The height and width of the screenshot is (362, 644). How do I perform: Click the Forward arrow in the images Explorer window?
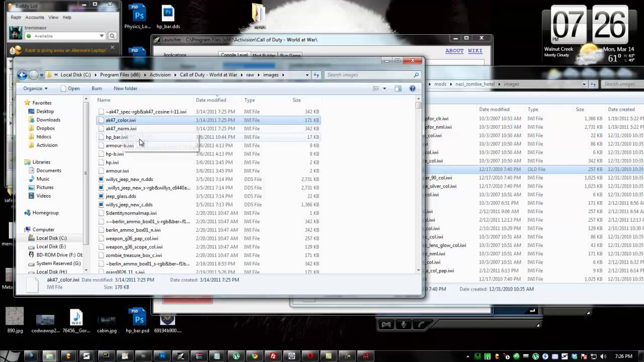[x=34, y=75]
